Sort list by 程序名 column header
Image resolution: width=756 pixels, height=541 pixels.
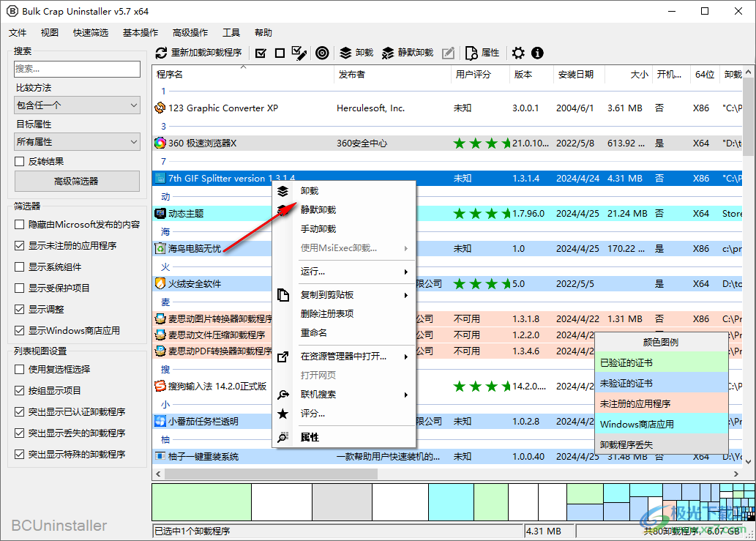pos(243,74)
